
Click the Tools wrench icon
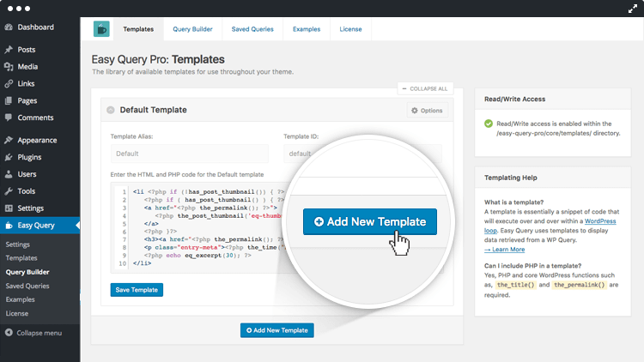coord(9,191)
